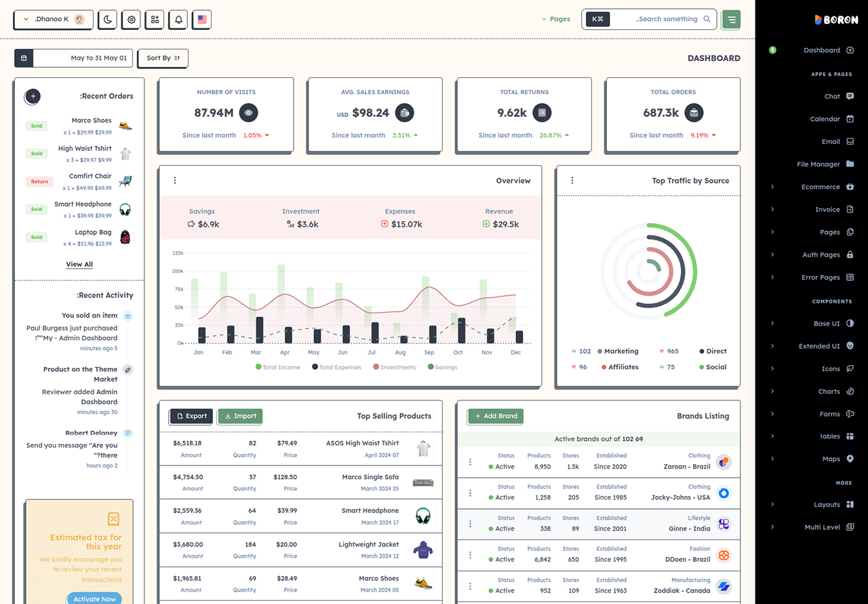Open Overview card three-dot menu

175,181
